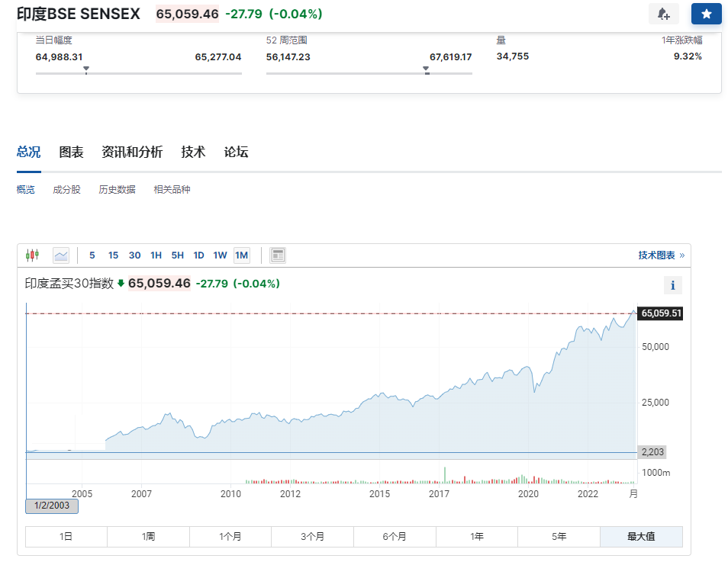728x578 pixels.
Task: Select the 1M interval
Action: click(x=241, y=255)
